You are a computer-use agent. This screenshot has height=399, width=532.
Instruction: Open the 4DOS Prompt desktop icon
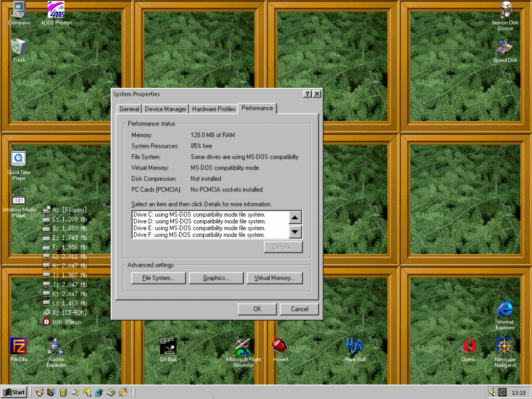pos(56,10)
